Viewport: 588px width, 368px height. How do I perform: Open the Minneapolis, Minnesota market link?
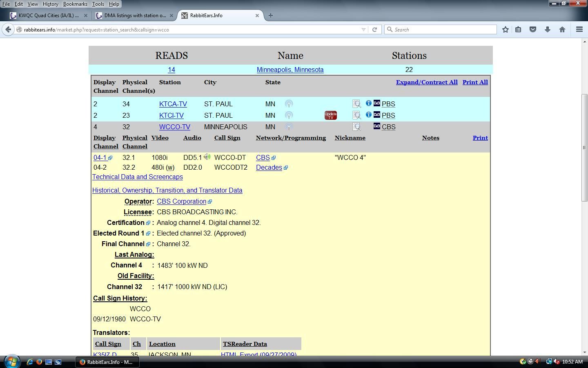click(290, 70)
